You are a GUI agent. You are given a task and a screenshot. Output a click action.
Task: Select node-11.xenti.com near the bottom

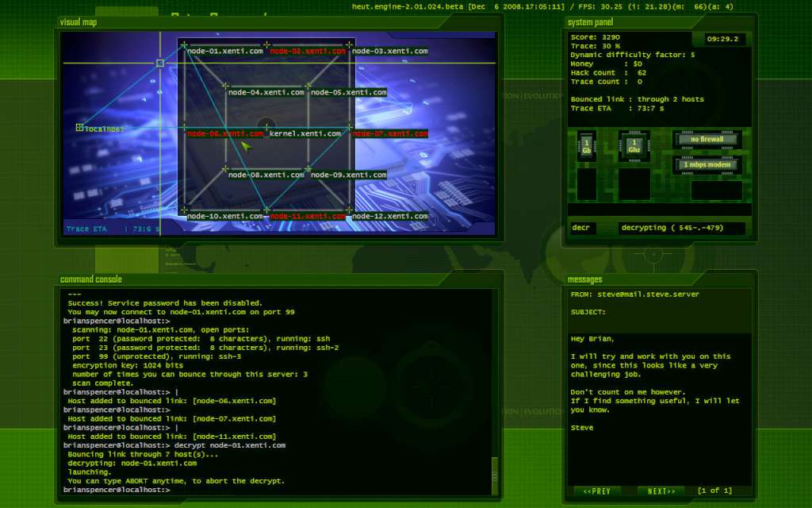pyautogui.click(x=308, y=215)
